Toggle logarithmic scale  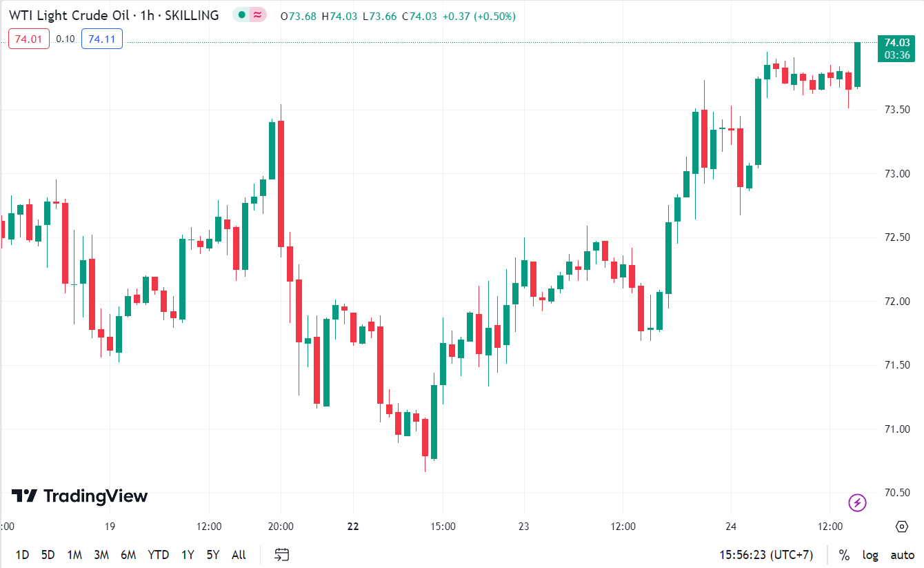point(870,555)
